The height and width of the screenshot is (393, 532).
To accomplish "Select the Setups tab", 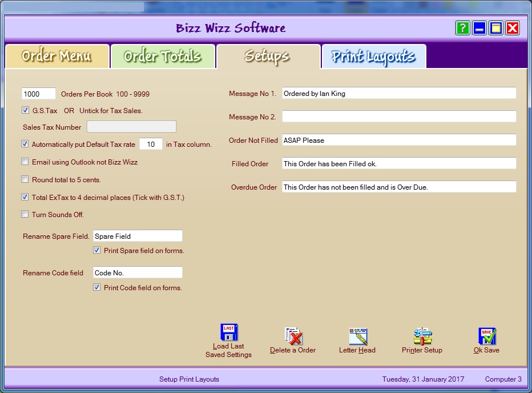I will (x=268, y=56).
